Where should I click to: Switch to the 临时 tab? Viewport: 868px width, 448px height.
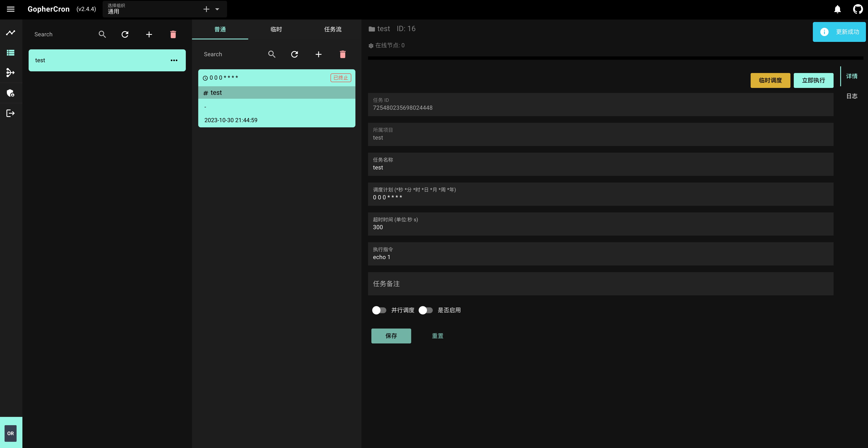pos(276,29)
